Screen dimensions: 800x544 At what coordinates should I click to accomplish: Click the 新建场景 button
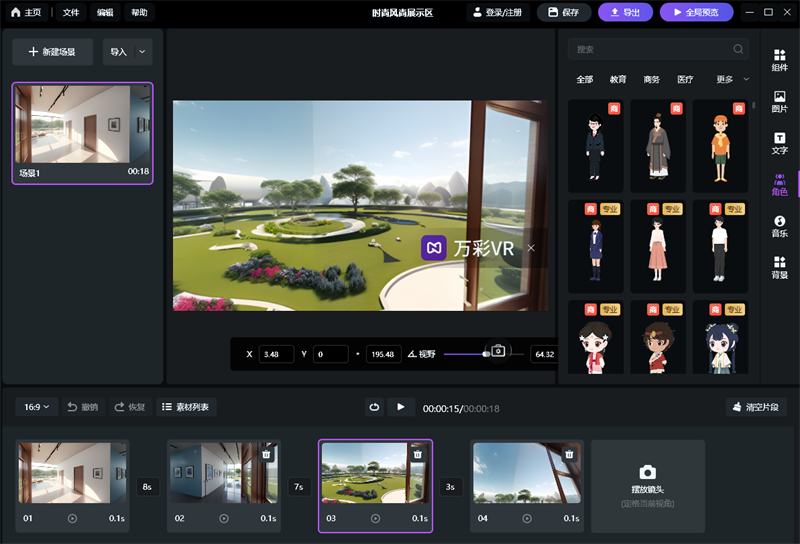click(x=52, y=52)
